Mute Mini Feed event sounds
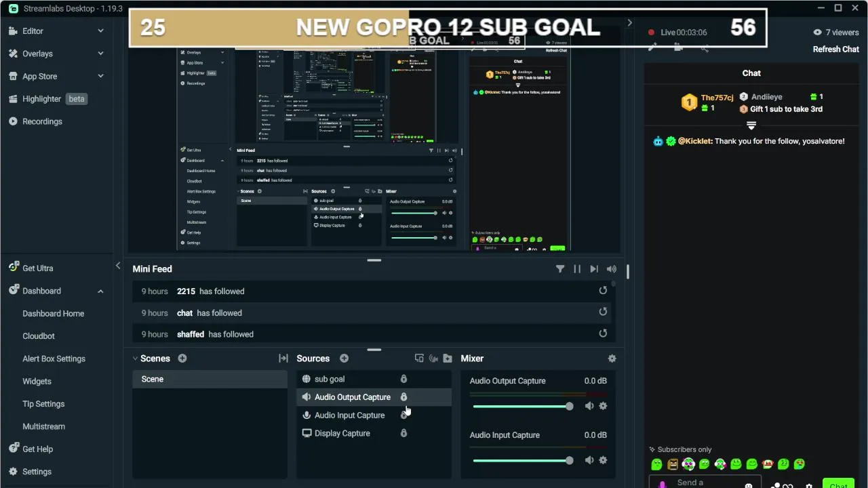The image size is (868, 488). click(612, 269)
